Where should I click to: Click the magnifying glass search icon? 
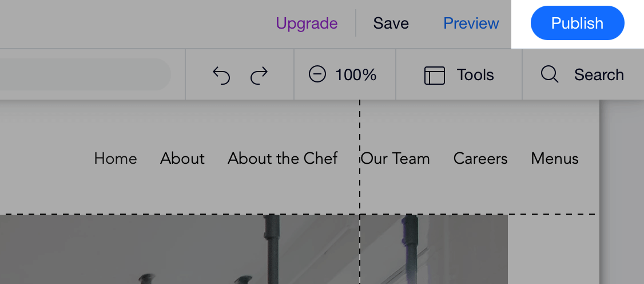click(x=550, y=74)
